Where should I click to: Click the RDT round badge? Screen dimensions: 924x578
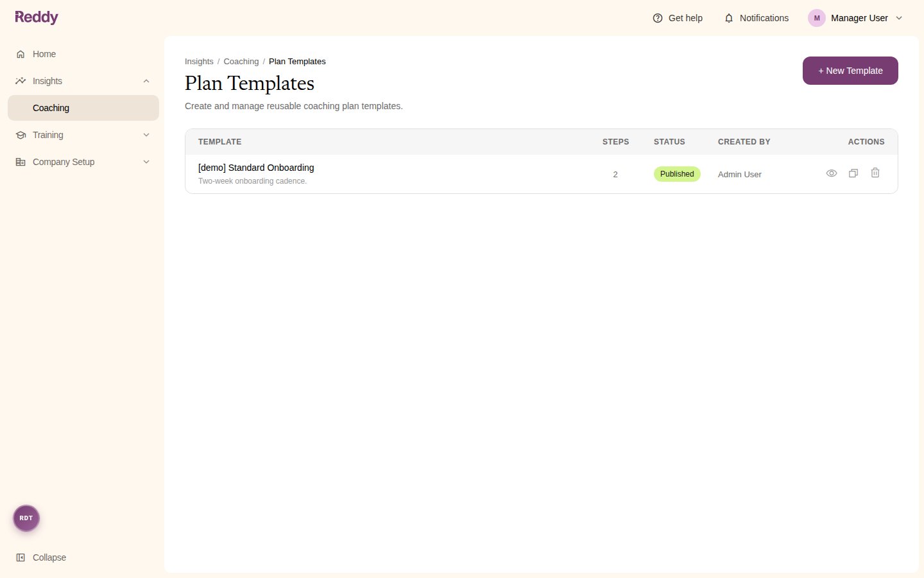coord(26,518)
